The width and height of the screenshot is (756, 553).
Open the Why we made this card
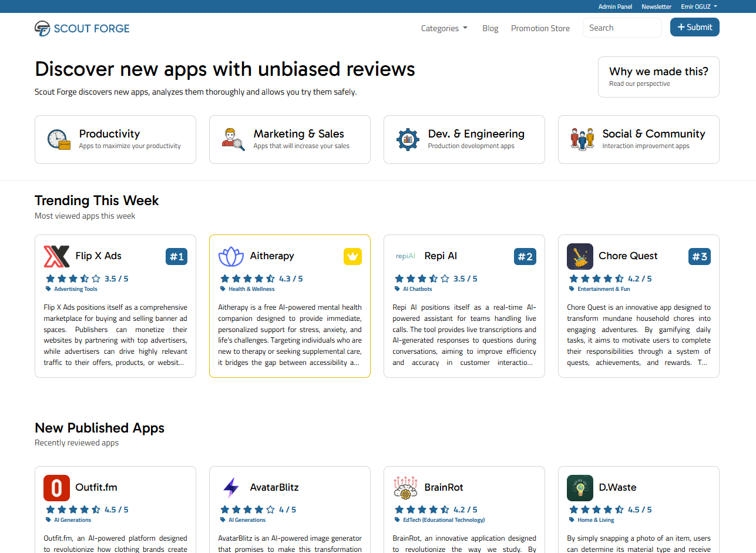pos(658,77)
